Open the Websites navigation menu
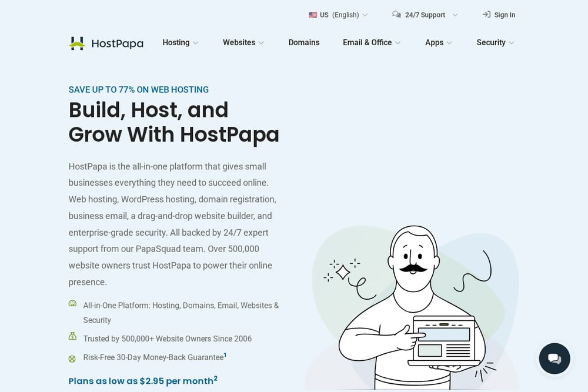Image resolution: width=588 pixels, height=392 pixels. 239,43
